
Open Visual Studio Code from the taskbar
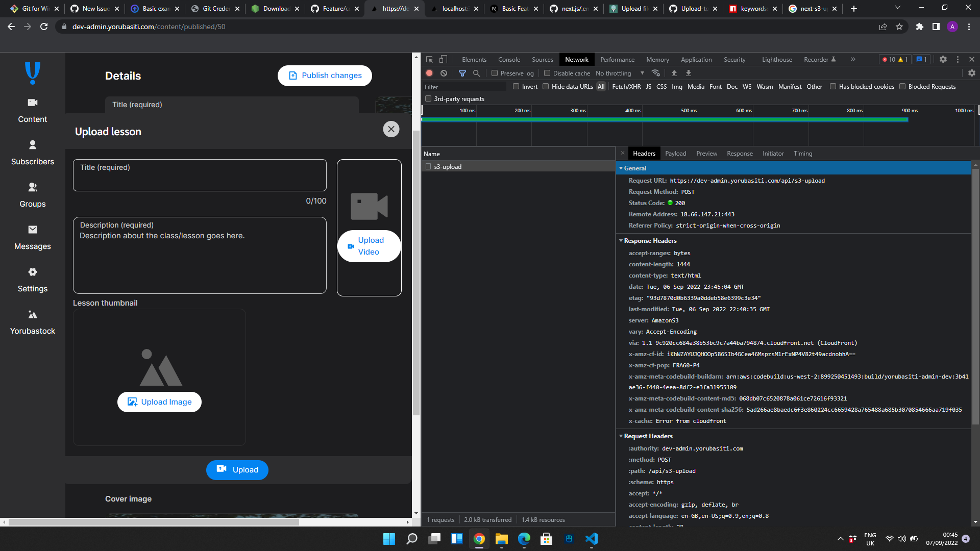[x=591, y=539]
